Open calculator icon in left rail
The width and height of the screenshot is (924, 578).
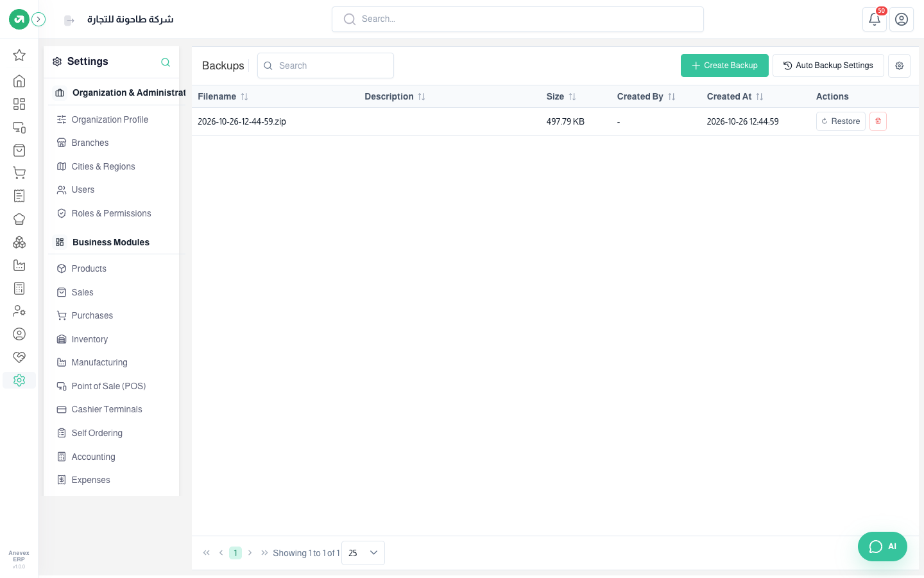(19, 288)
